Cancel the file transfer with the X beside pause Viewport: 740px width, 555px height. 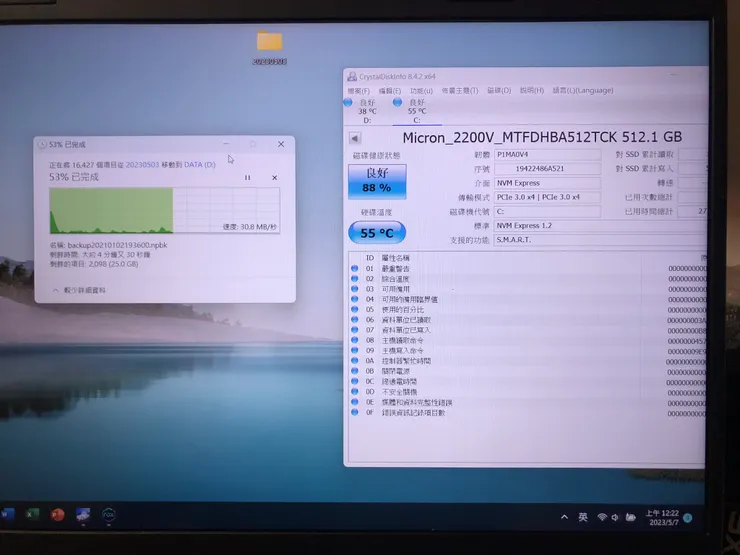275,177
